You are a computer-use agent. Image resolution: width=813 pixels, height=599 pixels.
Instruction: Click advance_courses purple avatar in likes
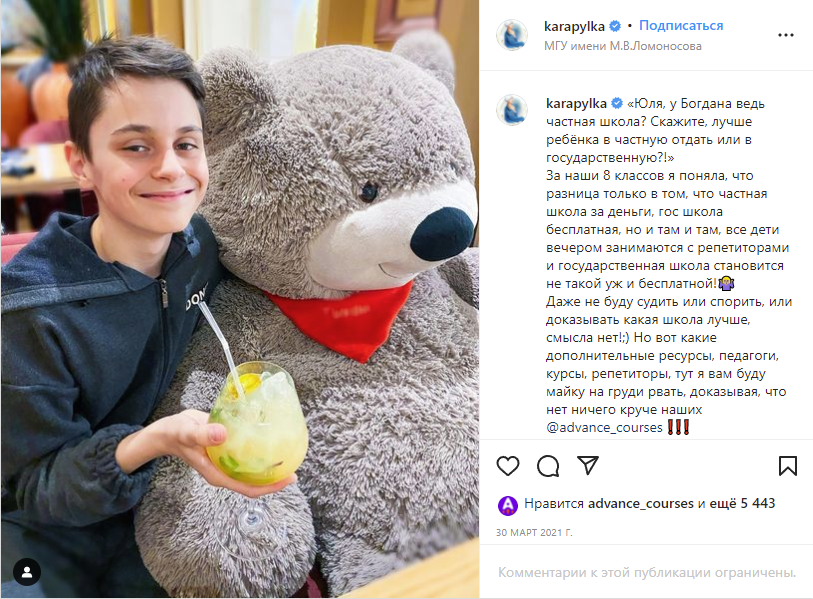508,505
